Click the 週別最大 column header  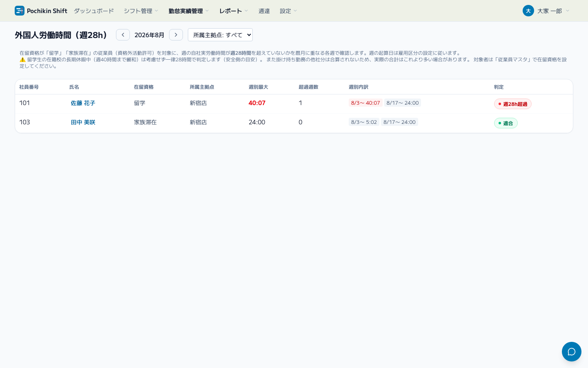pyautogui.click(x=258, y=87)
